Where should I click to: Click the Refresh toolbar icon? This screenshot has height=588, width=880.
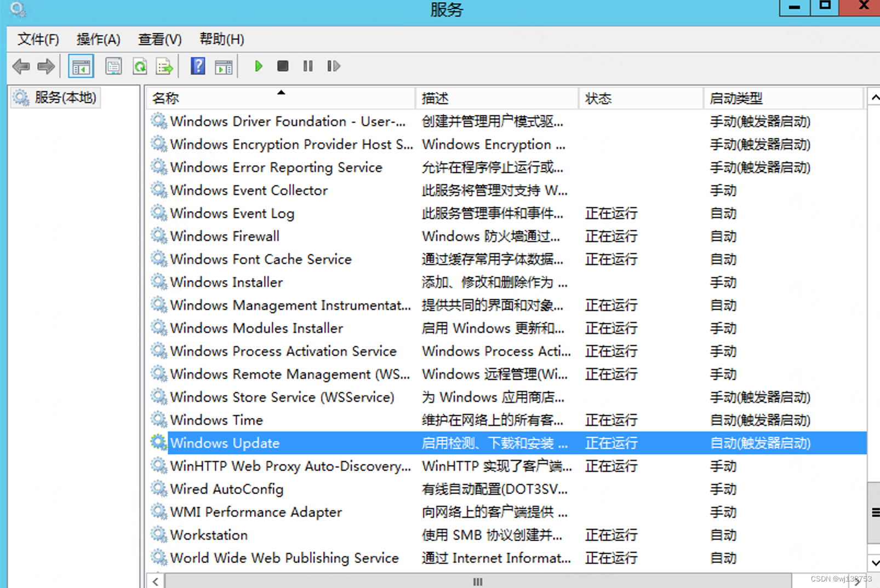[x=140, y=67]
